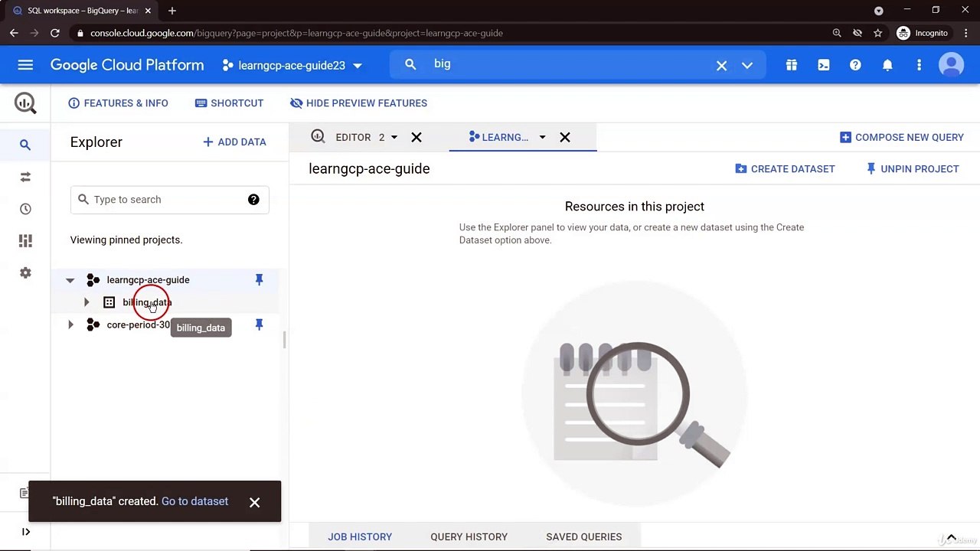Viewport: 980px width, 551px height.
Task: Open the Google Cloud navigation hamburger menu
Action: 25,65
